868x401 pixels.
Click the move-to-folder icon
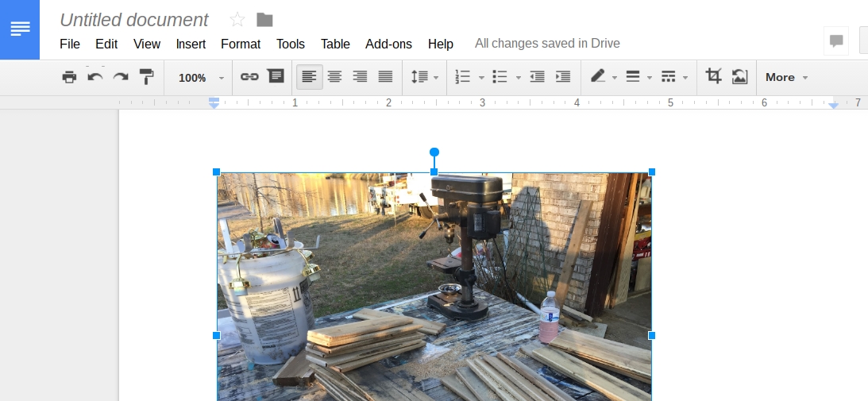click(x=264, y=20)
